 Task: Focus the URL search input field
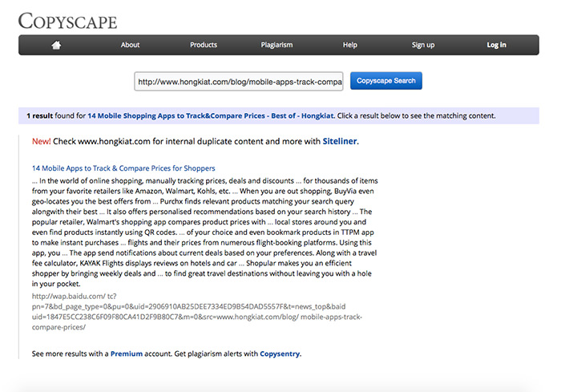coord(239,81)
